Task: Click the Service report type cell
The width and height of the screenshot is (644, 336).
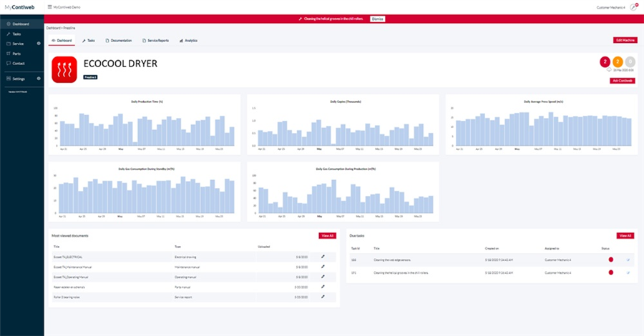Action: pos(183,297)
